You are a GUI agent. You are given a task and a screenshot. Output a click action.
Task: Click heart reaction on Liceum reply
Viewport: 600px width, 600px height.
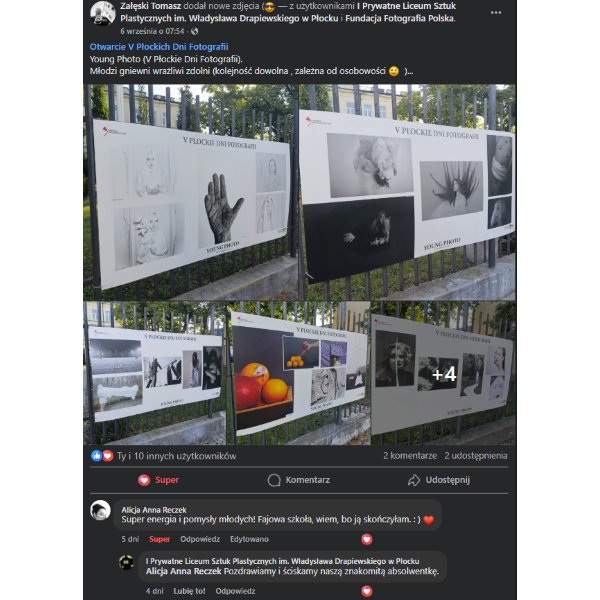[367, 591]
